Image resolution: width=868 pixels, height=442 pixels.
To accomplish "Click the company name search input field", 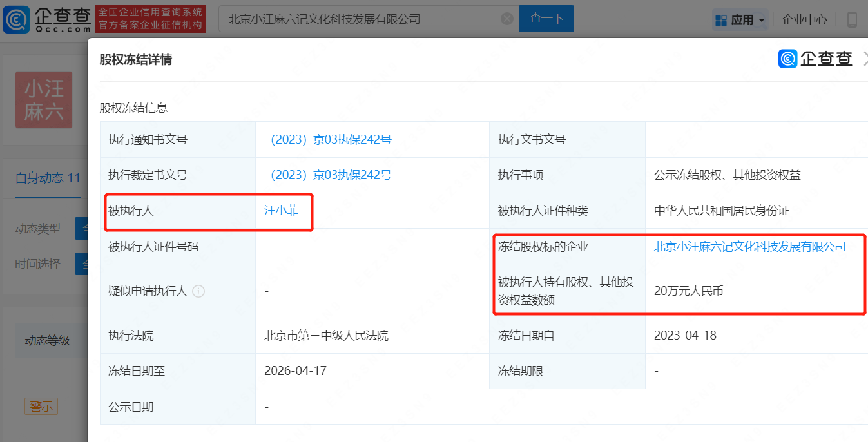I will click(361, 19).
